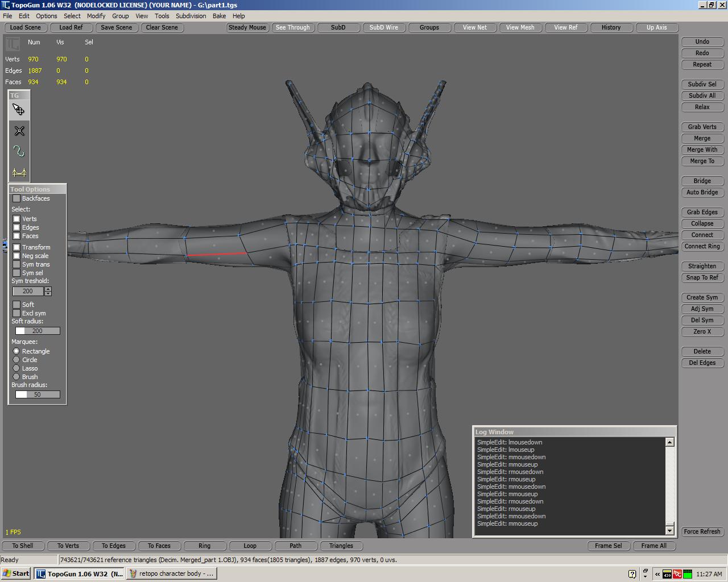The width and height of the screenshot is (728, 582).
Task: Toggle the SubD Wire display mode
Action: point(384,27)
